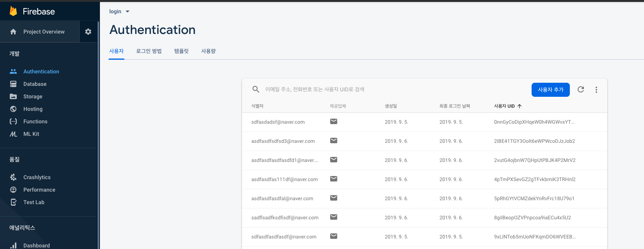
Task: Open project settings gear icon
Action: point(88,32)
